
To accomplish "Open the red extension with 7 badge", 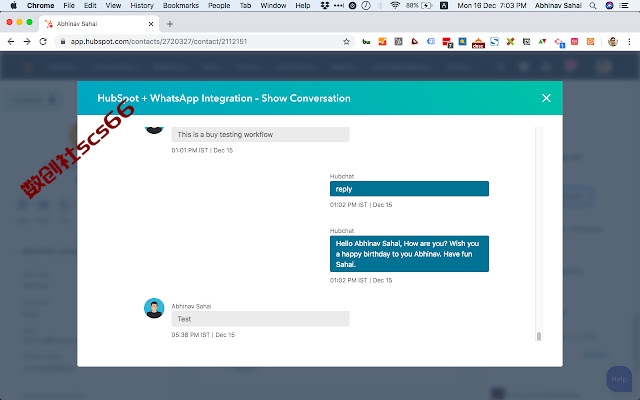I will click(447, 42).
